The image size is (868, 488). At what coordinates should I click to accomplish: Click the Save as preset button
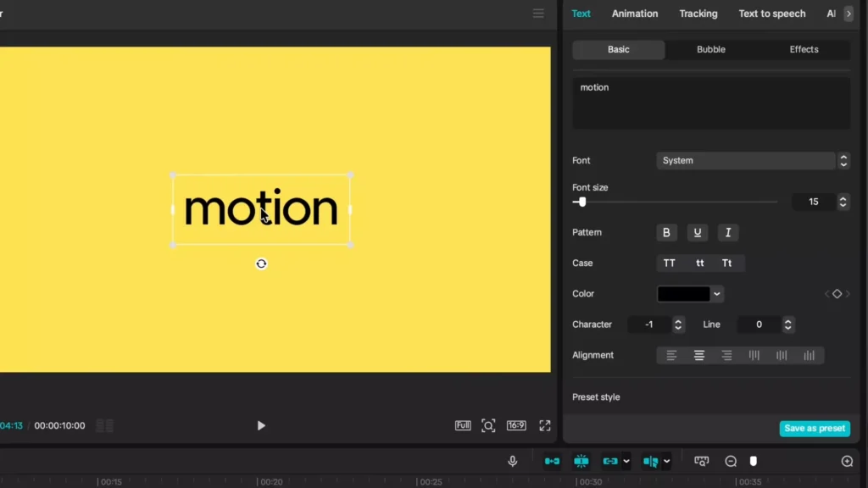point(815,428)
